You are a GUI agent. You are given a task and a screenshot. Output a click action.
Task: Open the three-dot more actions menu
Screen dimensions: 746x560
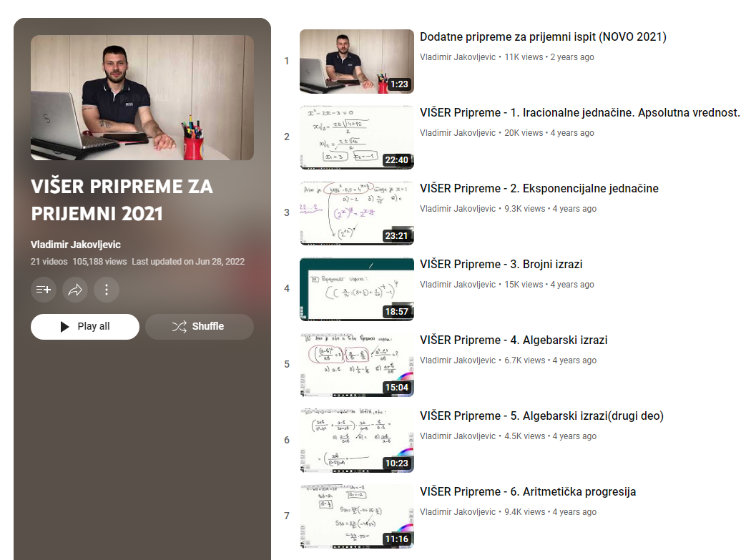click(x=107, y=289)
